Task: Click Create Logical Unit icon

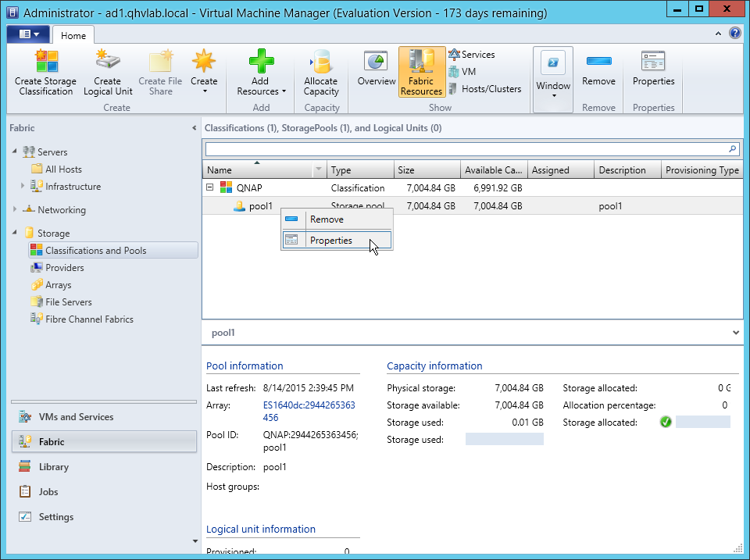Action: [108, 60]
